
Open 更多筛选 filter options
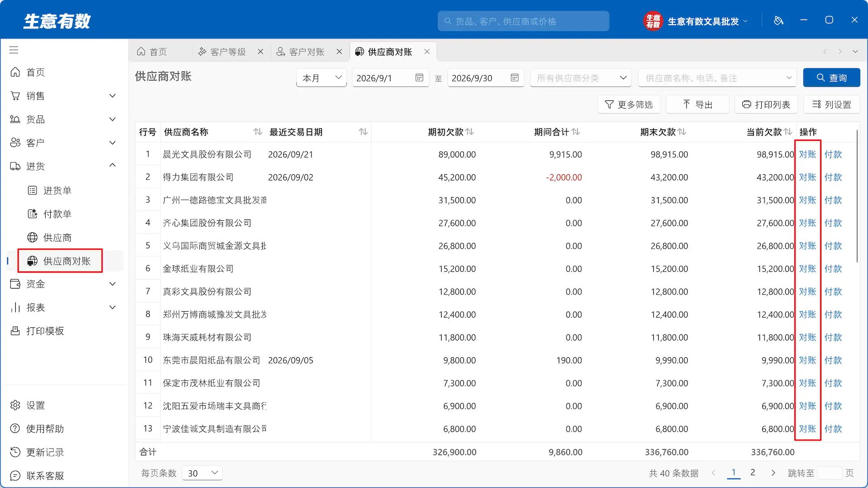click(x=629, y=104)
